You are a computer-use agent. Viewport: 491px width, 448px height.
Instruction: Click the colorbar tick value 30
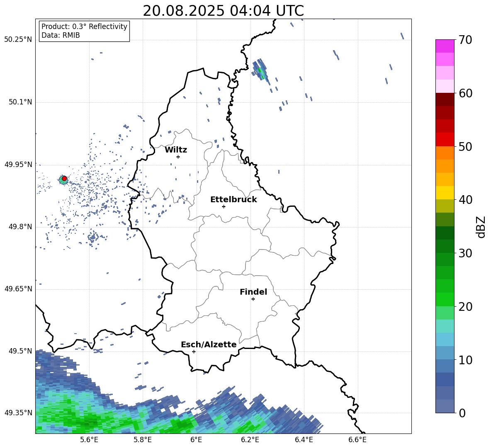[465, 253]
